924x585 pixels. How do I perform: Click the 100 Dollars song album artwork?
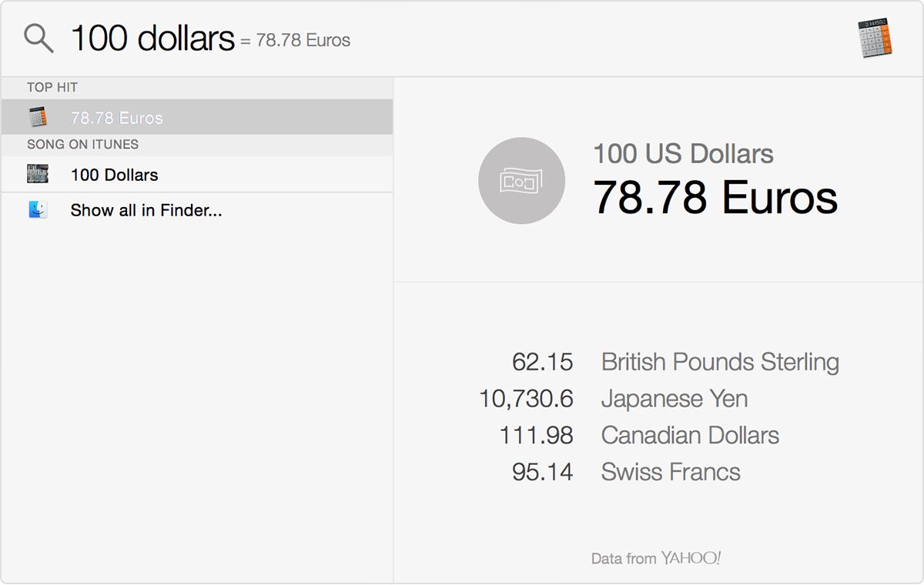point(38,175)
